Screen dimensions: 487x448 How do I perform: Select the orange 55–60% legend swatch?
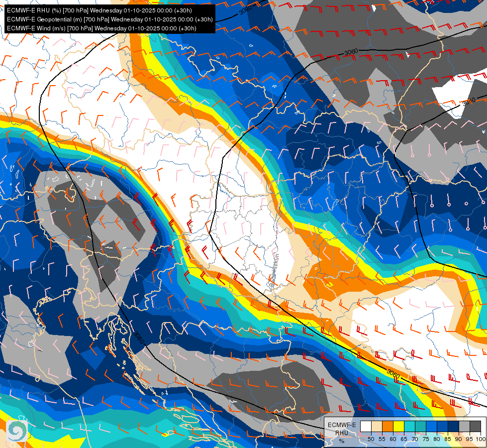[x=388, y=426]
